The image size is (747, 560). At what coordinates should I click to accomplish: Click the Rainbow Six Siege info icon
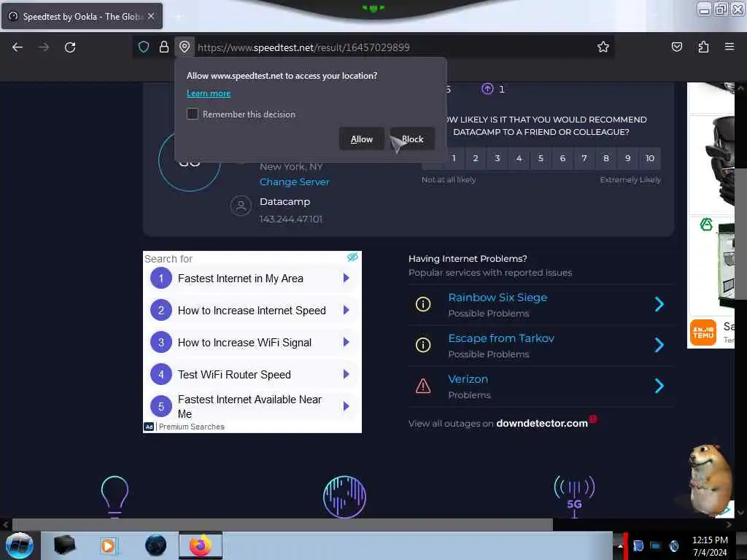click(x=423, y=304)
